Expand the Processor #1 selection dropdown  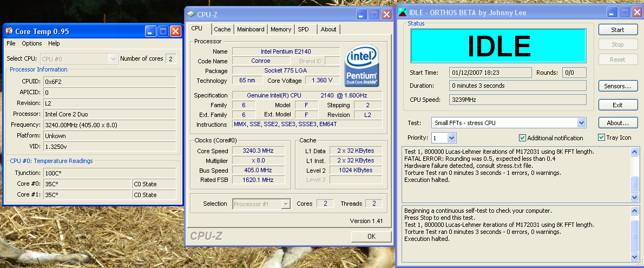[x=286, y=204]
